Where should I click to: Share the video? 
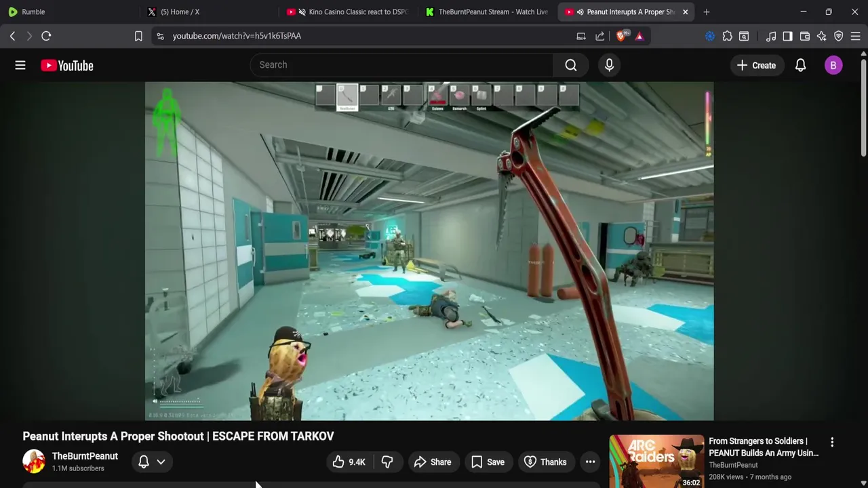433,462
